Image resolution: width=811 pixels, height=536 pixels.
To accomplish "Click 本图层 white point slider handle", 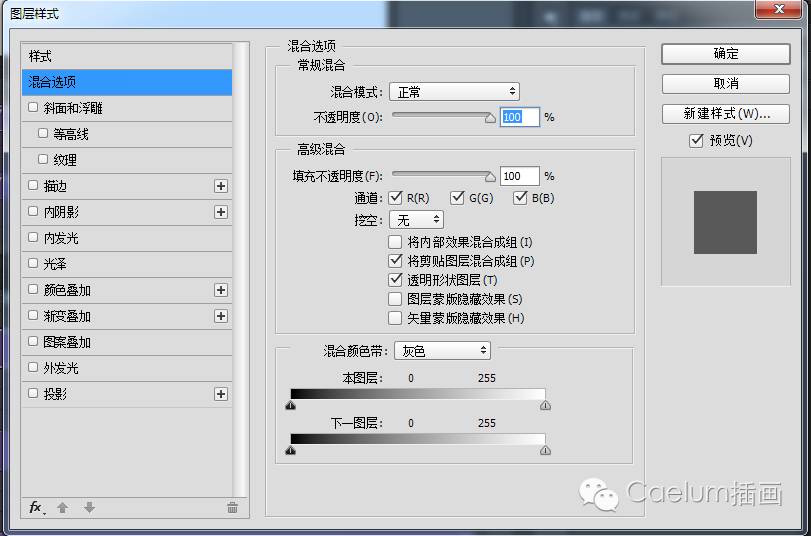I will [x=545, y=405].
